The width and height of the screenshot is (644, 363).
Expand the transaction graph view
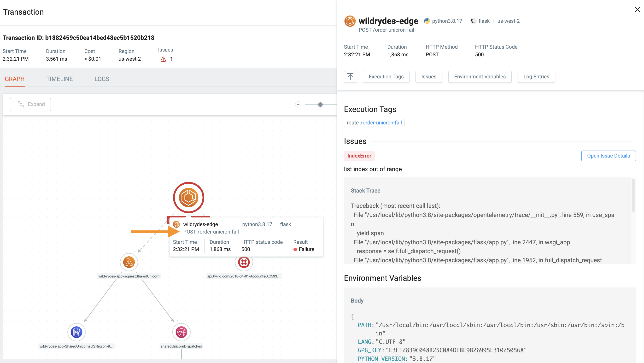coord(30,105)
